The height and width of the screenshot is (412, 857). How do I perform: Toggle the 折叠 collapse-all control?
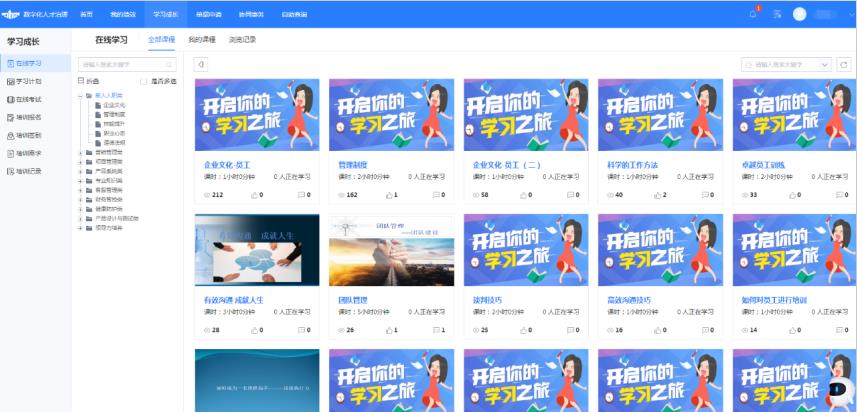coord(82,81)
